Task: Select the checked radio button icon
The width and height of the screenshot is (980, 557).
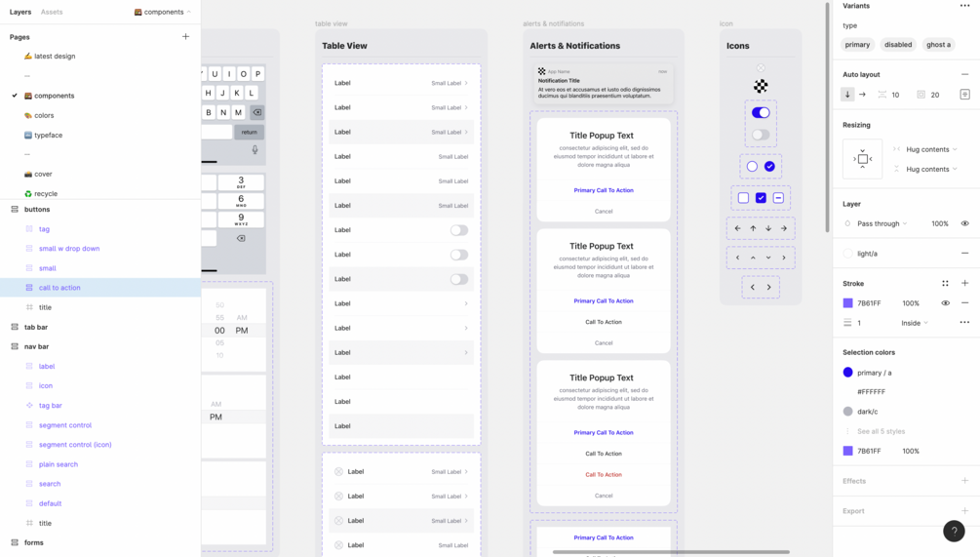Action: (x=769, y=166)
